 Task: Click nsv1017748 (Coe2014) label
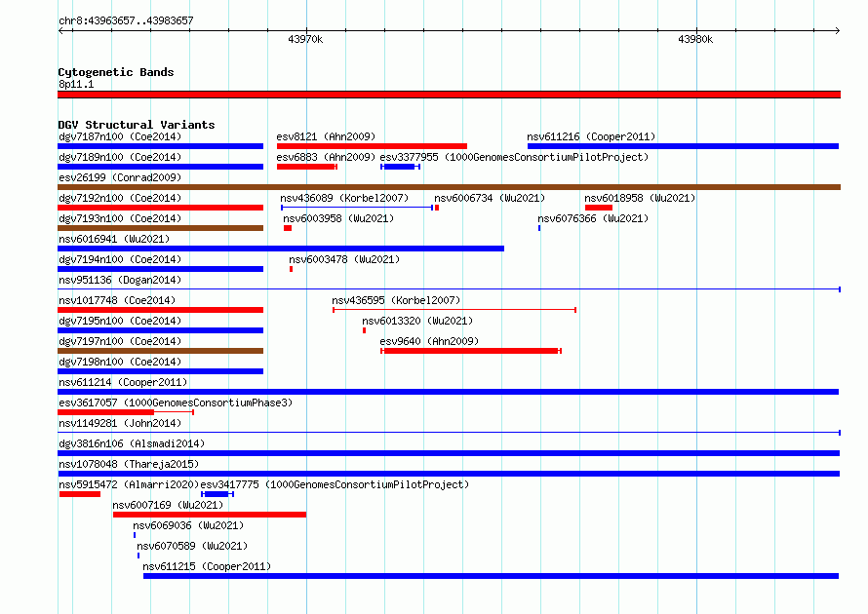pyautogui.click(x=117, y=300)
